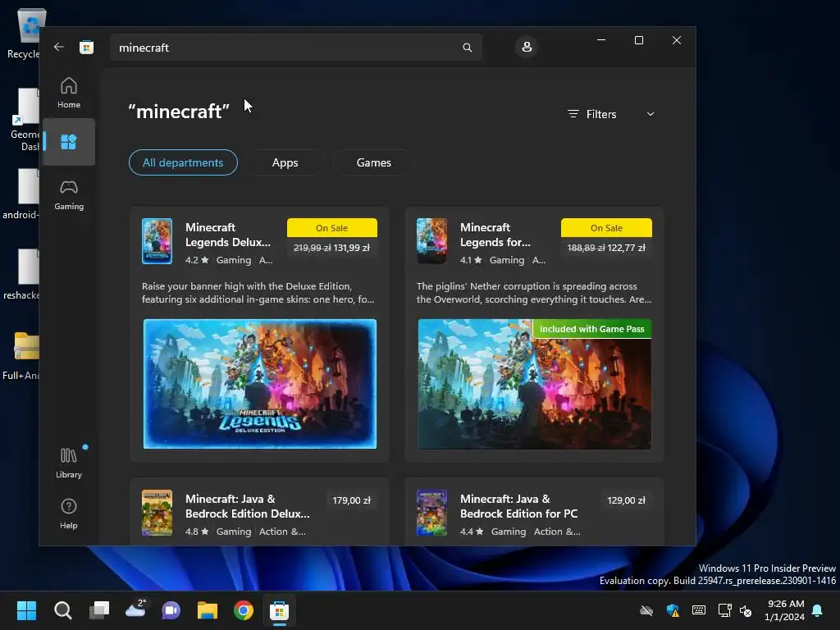Click Minecraft Legends for... small cover icon
The image size is (840, 630).
431,241
